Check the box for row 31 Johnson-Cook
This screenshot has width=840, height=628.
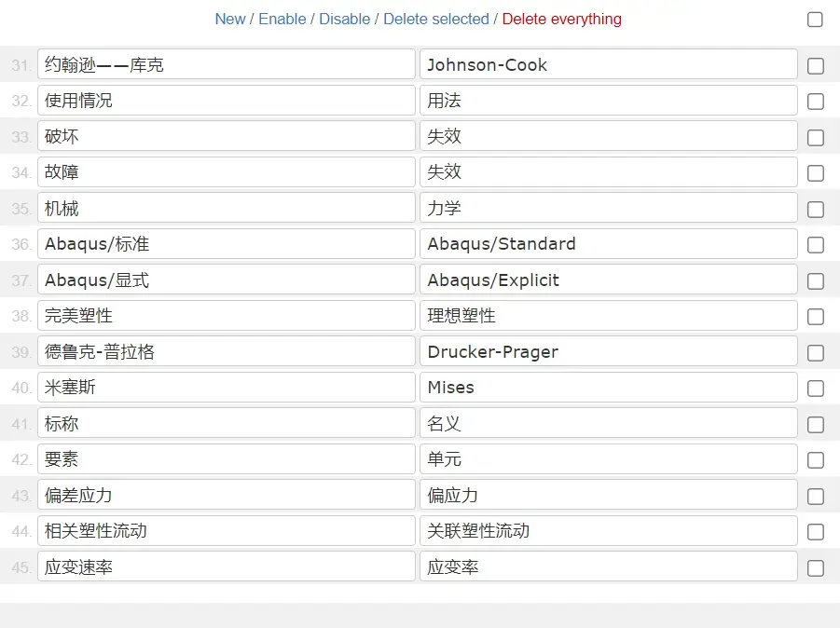816,66
